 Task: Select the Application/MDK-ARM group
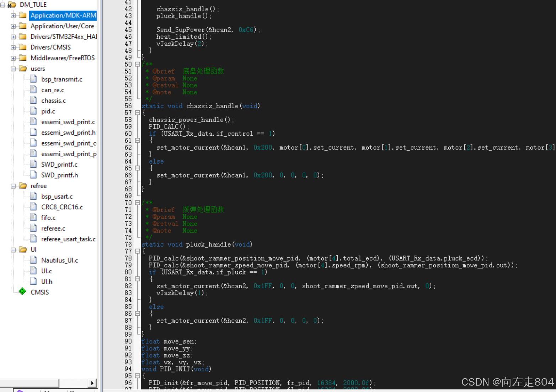63,16
